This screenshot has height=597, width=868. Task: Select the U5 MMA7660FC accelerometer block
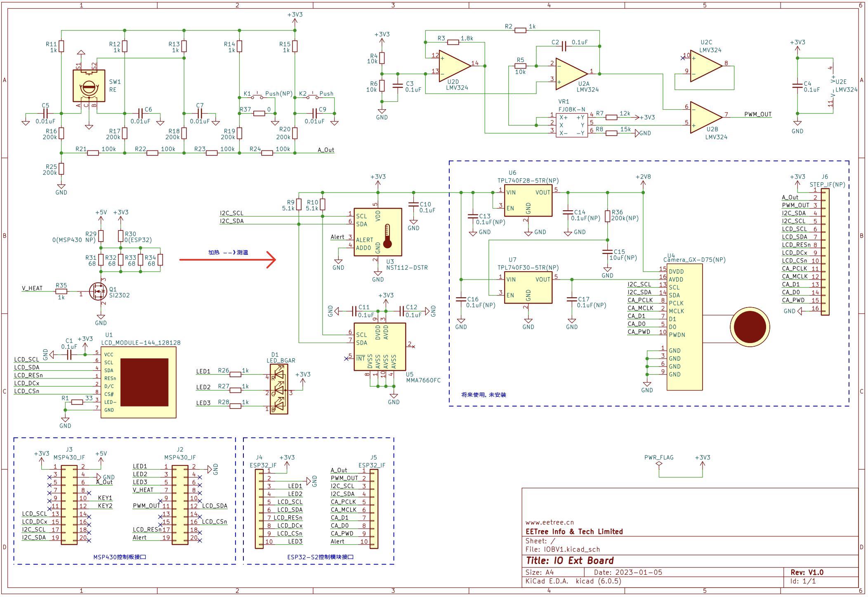click(380, 347)
